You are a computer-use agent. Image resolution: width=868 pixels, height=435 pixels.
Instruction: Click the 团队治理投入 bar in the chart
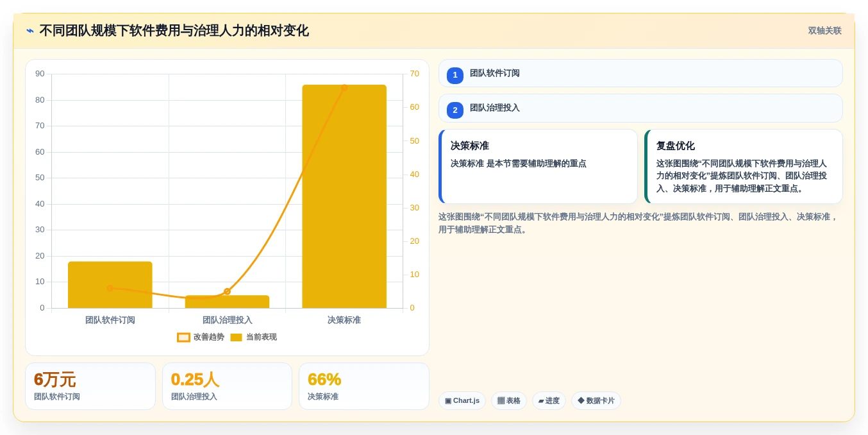[227, 302]
